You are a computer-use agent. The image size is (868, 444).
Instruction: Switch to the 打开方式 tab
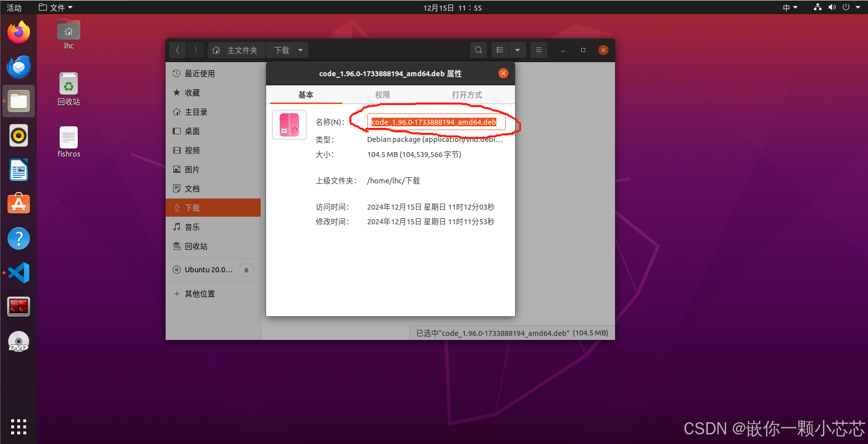click(467, 95)
